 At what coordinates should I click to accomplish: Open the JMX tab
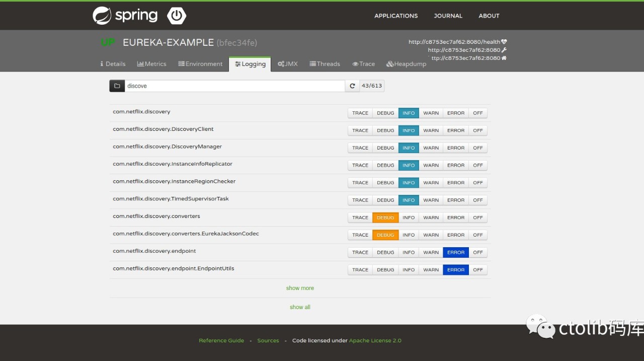point(288,64)
